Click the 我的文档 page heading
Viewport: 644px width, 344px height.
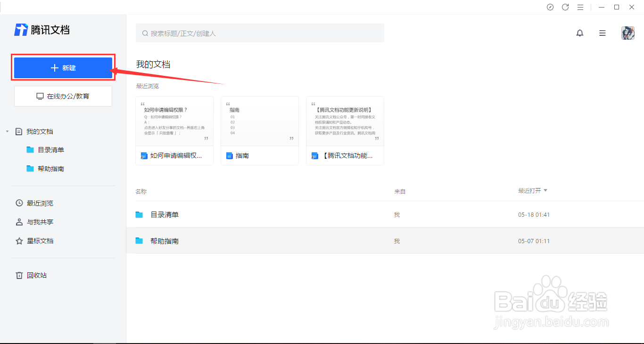[153, 65]
